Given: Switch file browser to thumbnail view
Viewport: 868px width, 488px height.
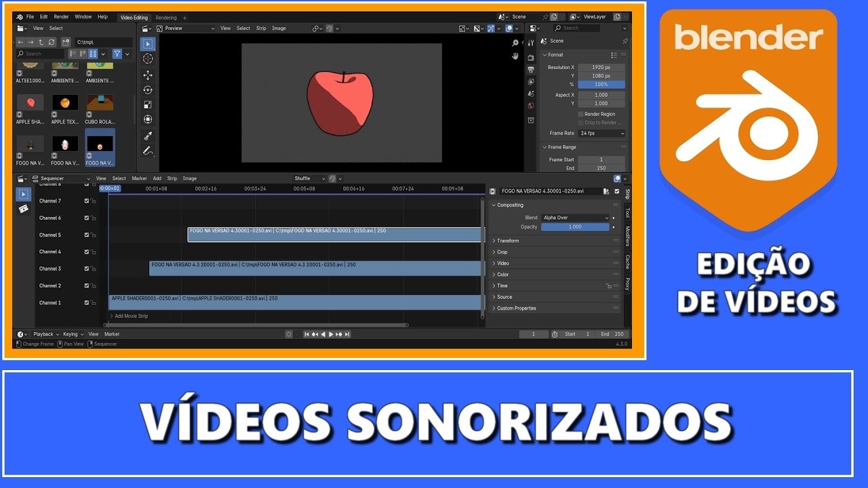Looking at the screenshot, I should click(x=94, y=54).
